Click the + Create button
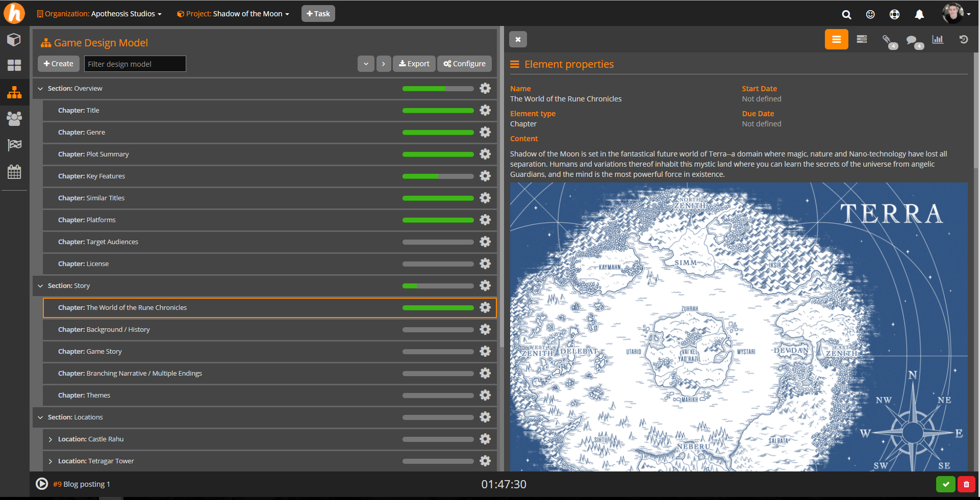Screen dimensions: 980x500 (x=59, y=64)
